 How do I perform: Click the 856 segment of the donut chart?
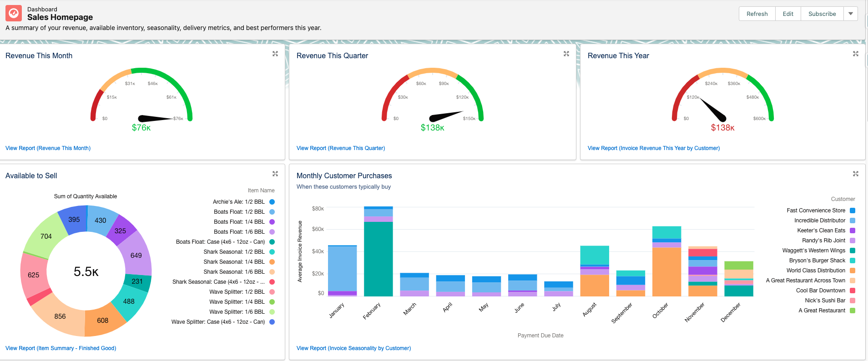click(59, 317)
